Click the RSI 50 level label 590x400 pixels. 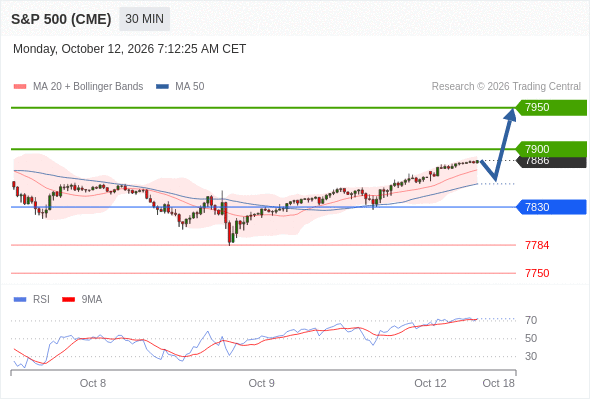click(x=531, y=338)
